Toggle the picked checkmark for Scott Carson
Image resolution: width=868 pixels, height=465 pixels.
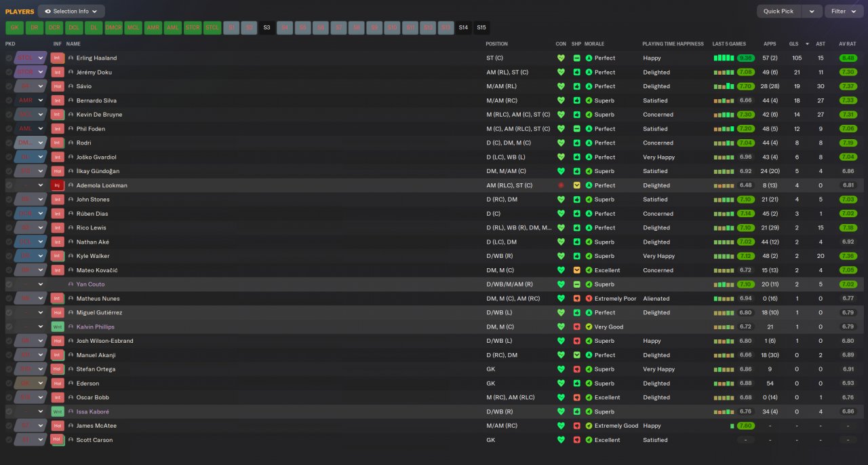point(9,440)
